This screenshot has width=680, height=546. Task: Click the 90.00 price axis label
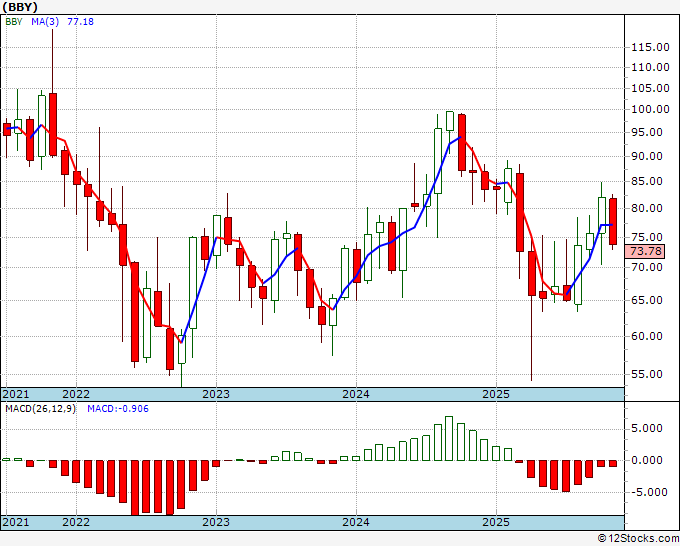point(647,156)
